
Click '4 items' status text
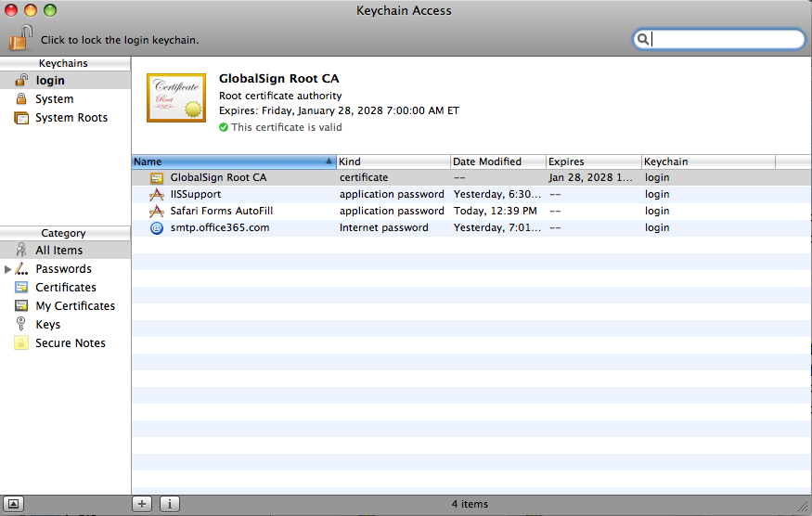[x=470, y=504]
